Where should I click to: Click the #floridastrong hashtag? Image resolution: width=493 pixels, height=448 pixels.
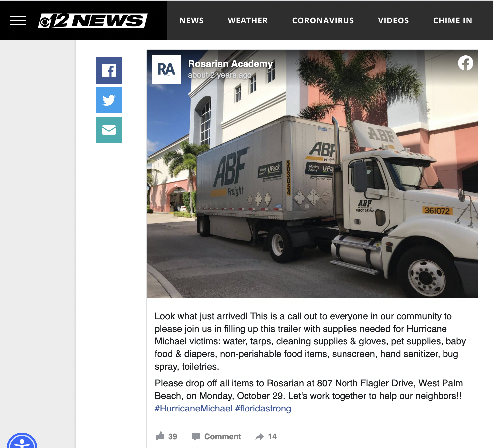click(x=263, y=408)
